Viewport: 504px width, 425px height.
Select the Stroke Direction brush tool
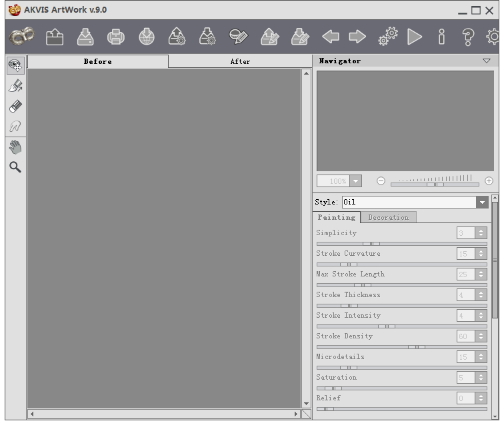15,86
